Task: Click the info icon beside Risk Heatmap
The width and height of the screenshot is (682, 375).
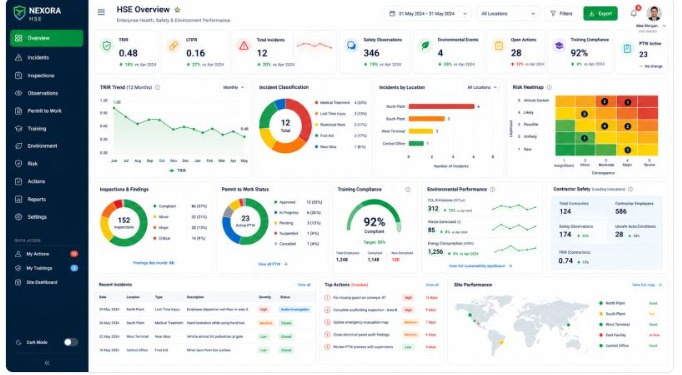Action: [549, 87]
